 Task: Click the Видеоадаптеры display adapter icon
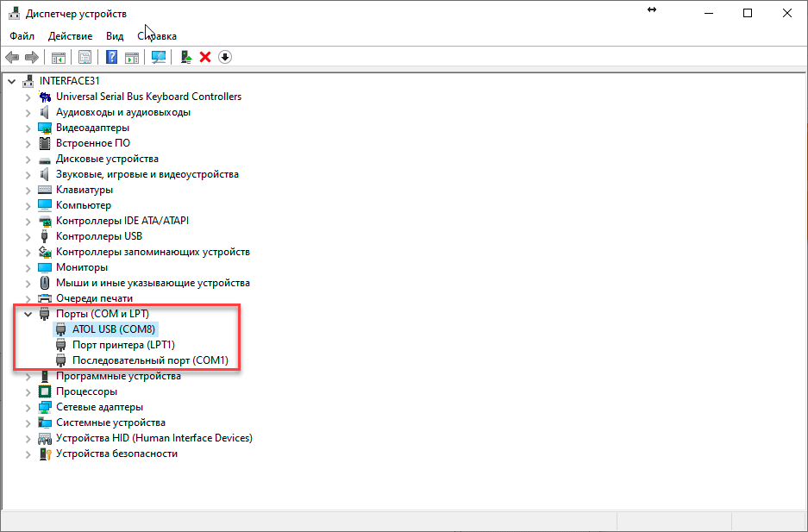pyautogui.click(x=46, y=128)
